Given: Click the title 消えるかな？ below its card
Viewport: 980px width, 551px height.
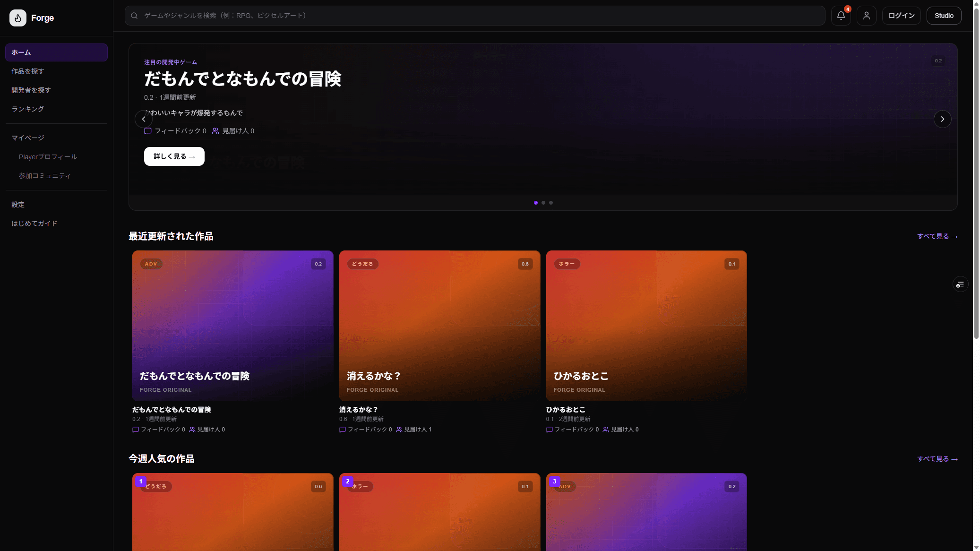Looking at the screenshot, I should [x=359, y=410].
